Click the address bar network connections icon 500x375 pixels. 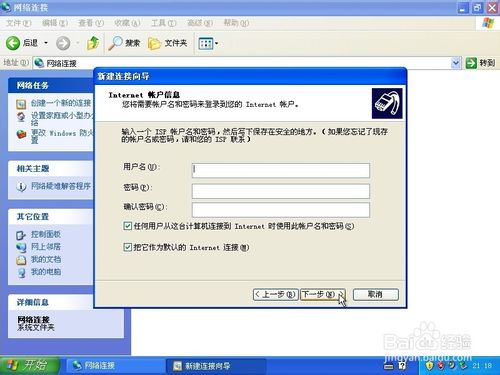39,63
